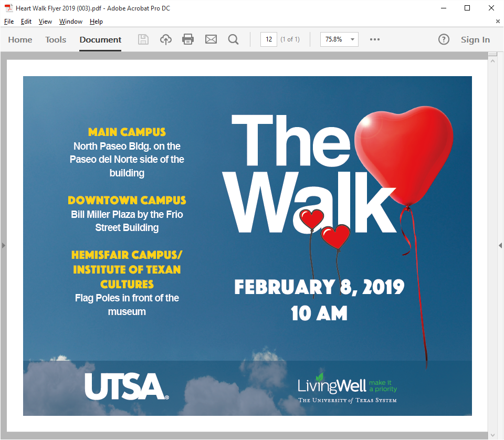The width and height of the screenshot is (504, 440).
Task: Click the Sign In button
Action: [x=475, y=39]
